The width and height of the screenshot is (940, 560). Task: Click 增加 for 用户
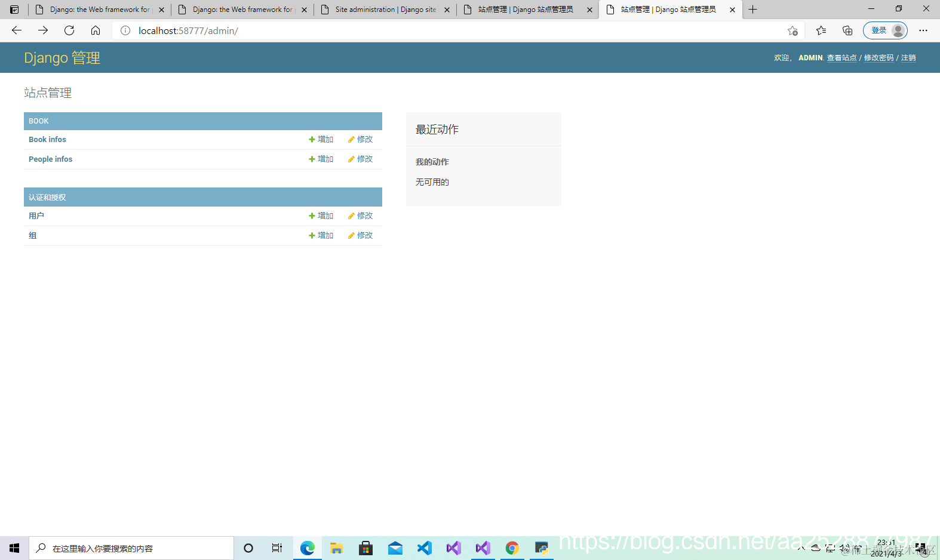tap(321, 216)
